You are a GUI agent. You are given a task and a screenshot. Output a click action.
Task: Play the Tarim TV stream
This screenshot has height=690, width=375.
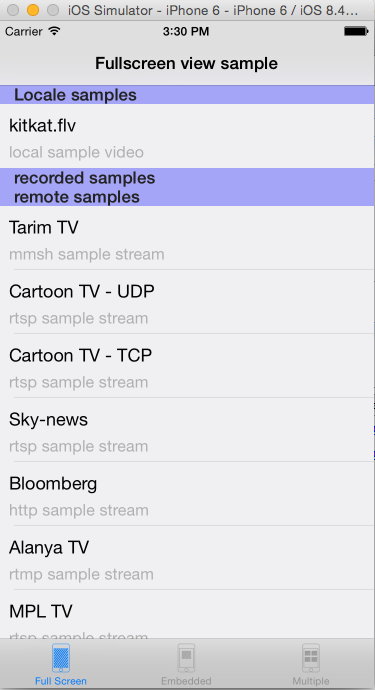(x=188, y=238)
